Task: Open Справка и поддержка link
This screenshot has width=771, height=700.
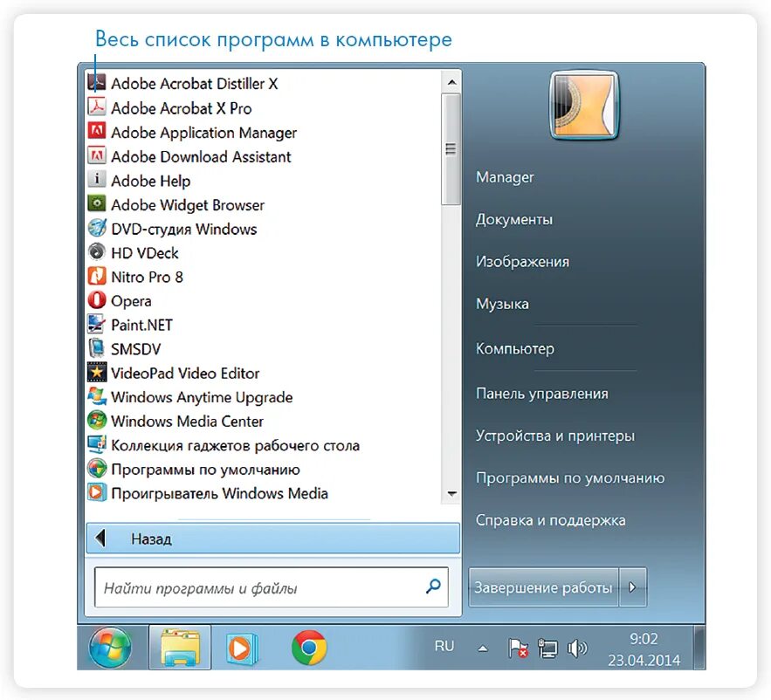Action: 550,520
